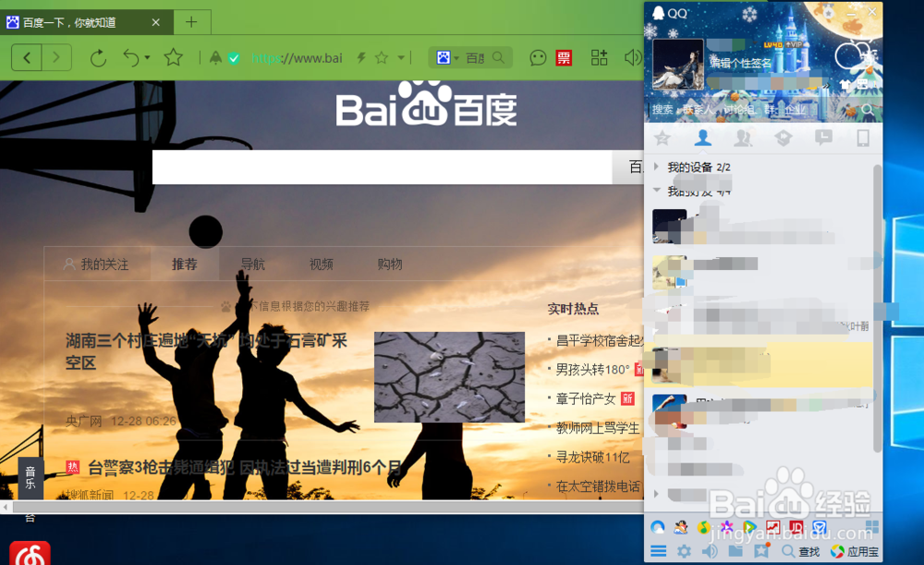Click the QQ profile avatar picture
The image size is (924, 565).
[x=678, y=65]
